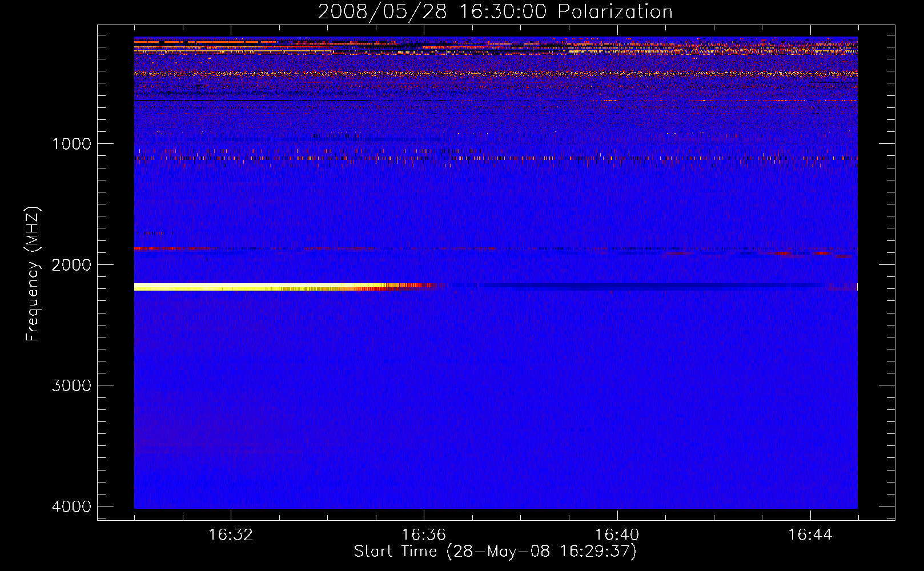The width and height of the screenshot is (924, 571).
Task: Click the 16:44 time tick label
Action: pos(810,535)
